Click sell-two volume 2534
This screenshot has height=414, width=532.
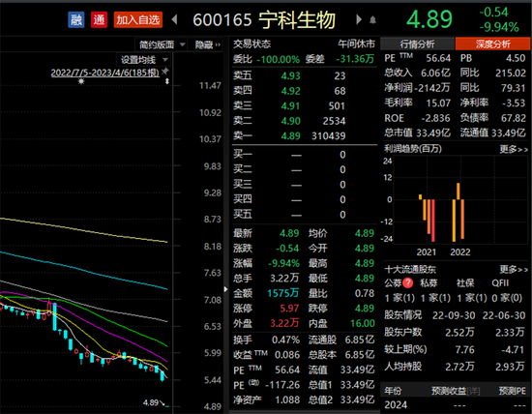334,121
